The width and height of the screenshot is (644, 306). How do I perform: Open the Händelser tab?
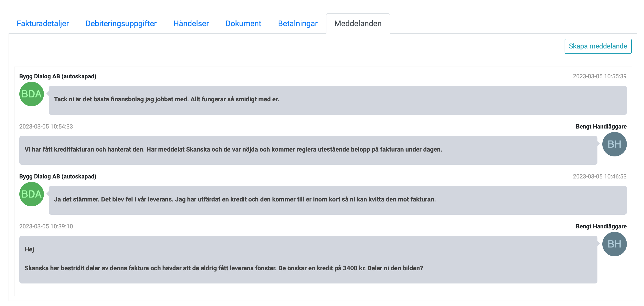[x=191, y=24]
